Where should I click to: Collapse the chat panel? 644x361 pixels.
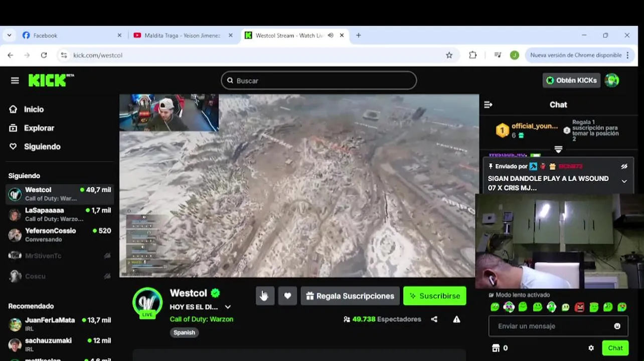[488, 105]
